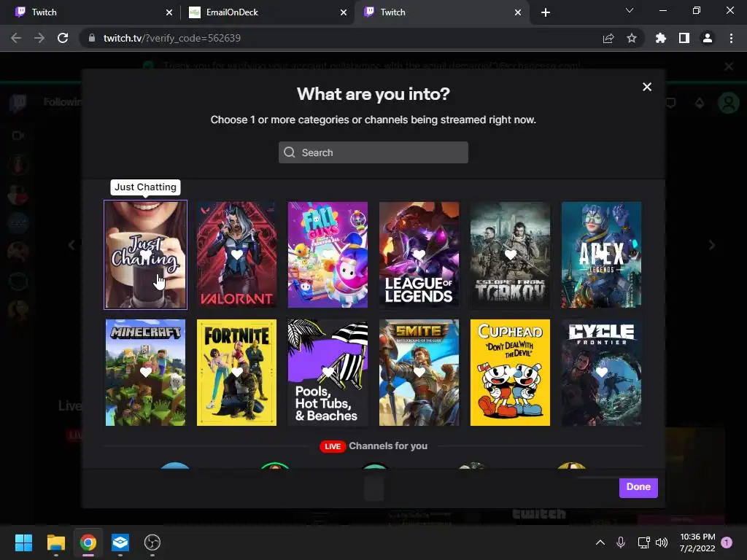Select the Just Chatting category card

pyautogui.click(x=145, y=254)
